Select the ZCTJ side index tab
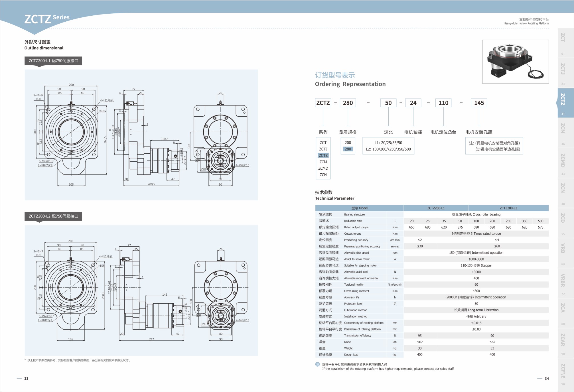The width and height of the screenshot is (574, 392). pos(565,73)
